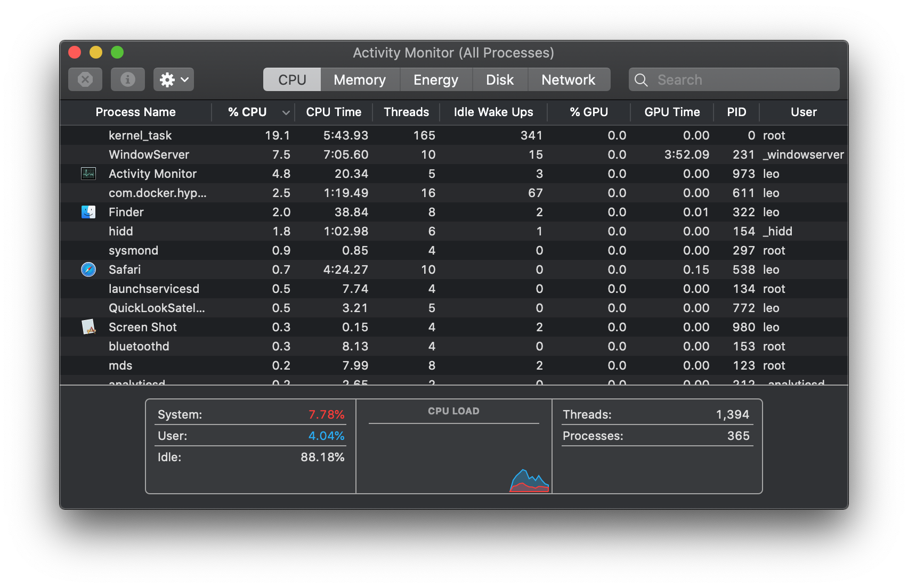
Task: Click the Activity Monitor app icon in list
Action: click(x=88, y=174)
